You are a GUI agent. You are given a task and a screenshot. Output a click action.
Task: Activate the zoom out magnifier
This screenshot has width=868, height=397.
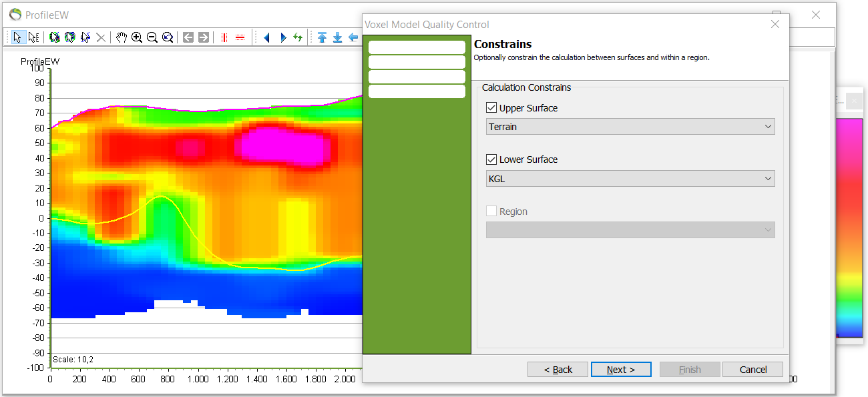152,37
